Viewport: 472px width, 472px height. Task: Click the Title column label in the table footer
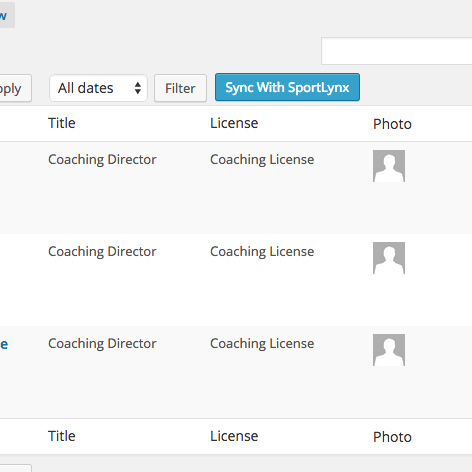(x=62, y=436)
